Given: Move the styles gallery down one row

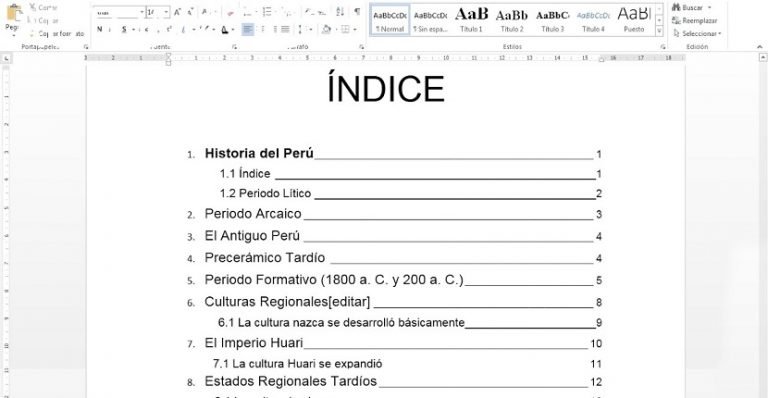Looking at the screenshot, I should point(659,20).
